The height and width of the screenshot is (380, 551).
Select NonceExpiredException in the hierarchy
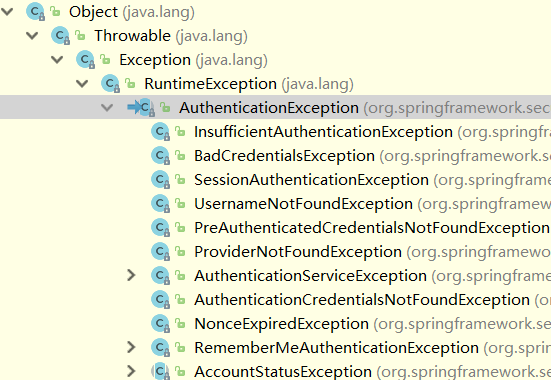tap(281, 323)
